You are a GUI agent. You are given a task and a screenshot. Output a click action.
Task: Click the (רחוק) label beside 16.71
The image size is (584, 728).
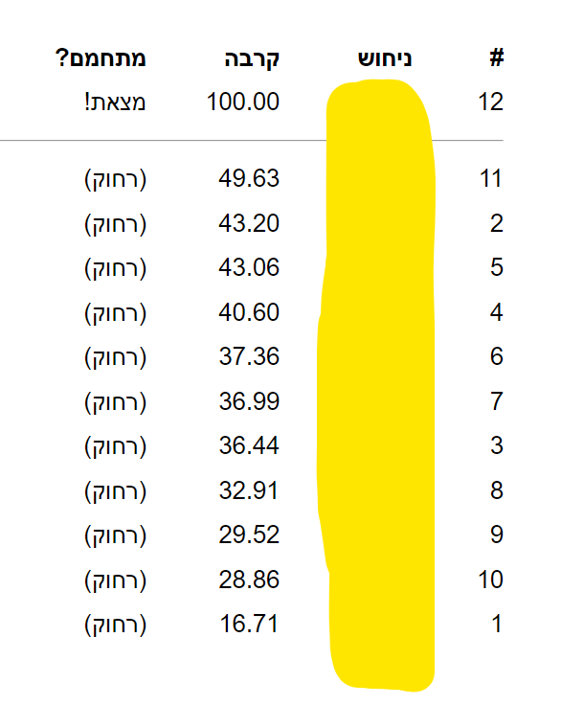pos(115,625)
